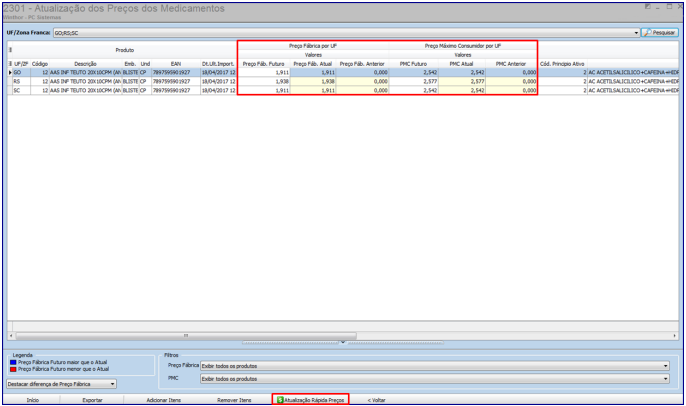Click the row indicator icon beside UF/ZF header
Viewport: 686px width, 406px height.
pos(10,64)
